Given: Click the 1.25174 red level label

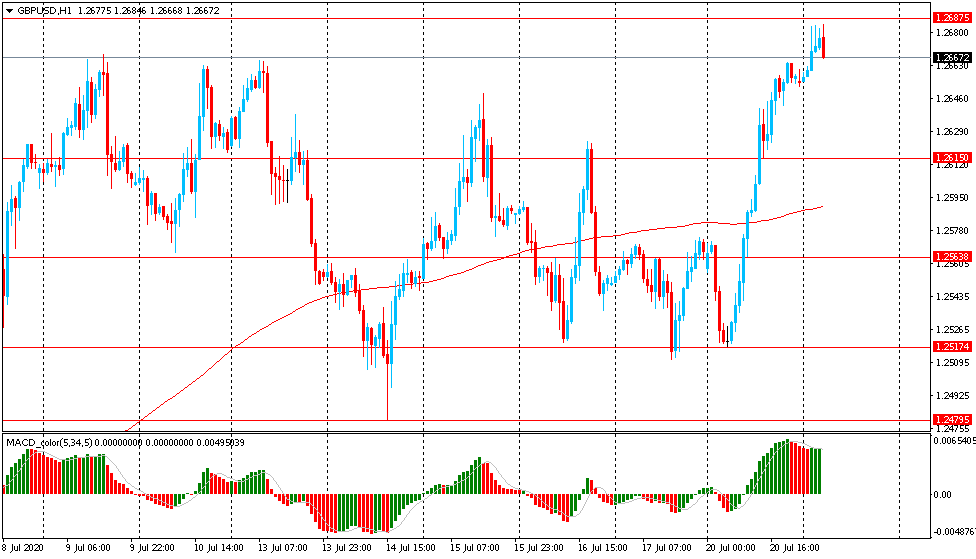Looking at the screenshot, I should 952,347.
